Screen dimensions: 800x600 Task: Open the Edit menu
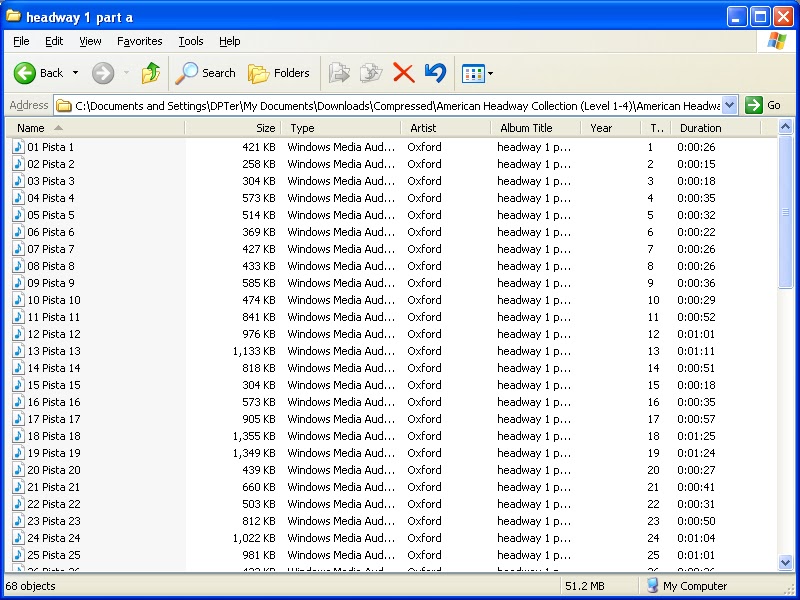click(54, 41)
